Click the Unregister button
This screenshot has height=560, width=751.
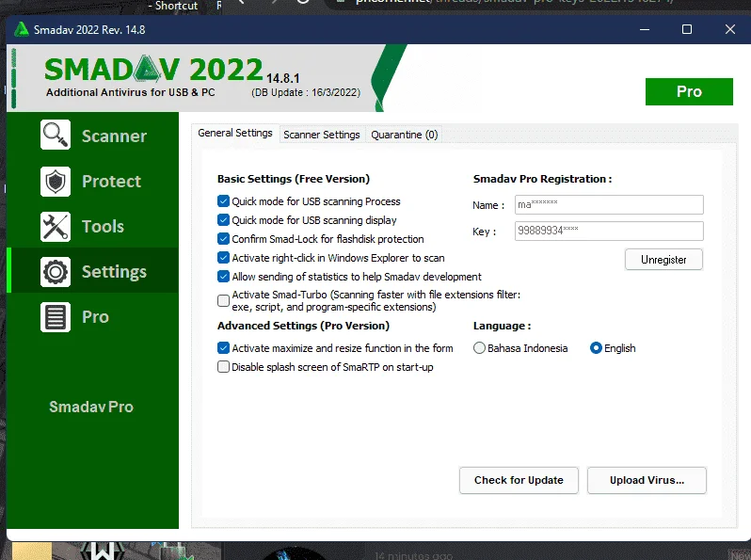663,260
